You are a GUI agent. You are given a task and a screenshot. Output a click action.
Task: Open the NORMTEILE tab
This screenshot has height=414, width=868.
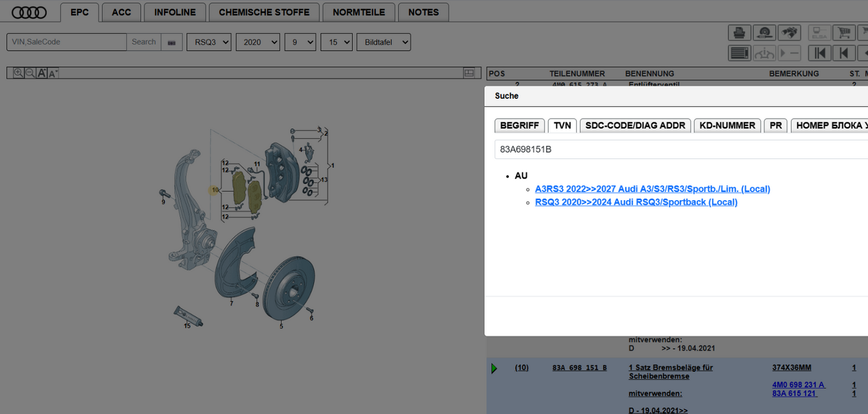point(359,12)
